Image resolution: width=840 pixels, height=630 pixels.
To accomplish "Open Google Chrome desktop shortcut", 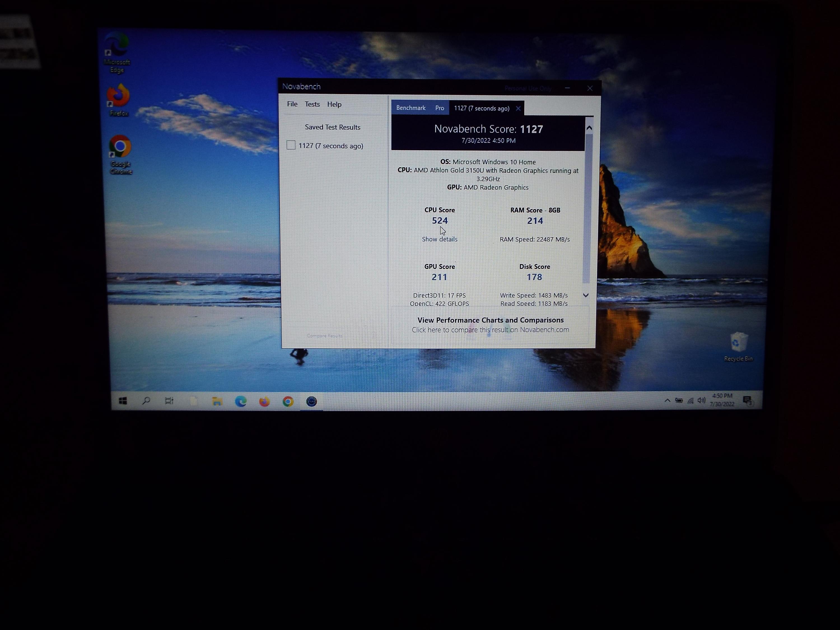I will pyautogui.click(x=120, y=147).
